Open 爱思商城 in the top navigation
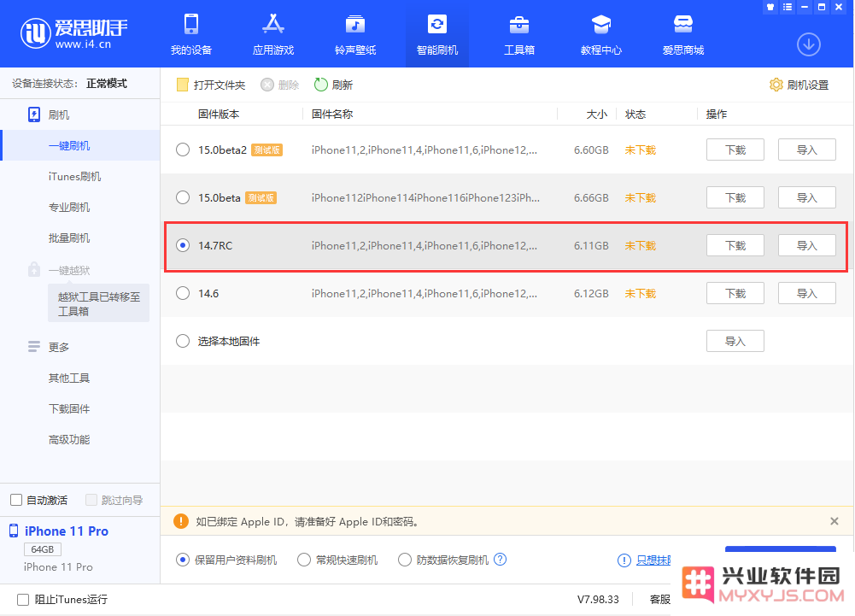Viewport: 855px width, 616px height. click(x=682, y=34)
